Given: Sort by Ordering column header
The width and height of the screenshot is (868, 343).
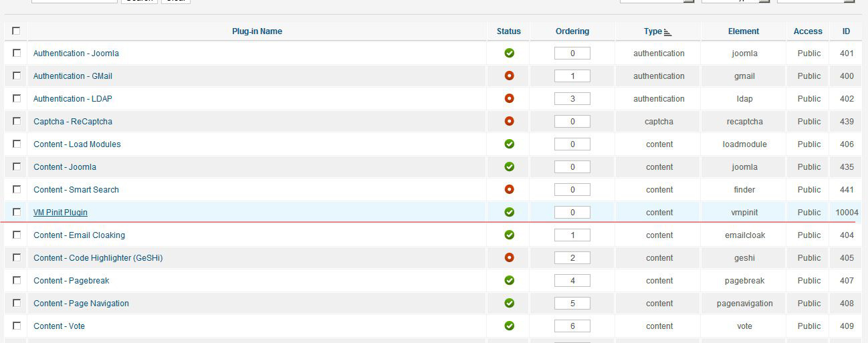Looking at the screenshot, I should click(x=572, y=31).
